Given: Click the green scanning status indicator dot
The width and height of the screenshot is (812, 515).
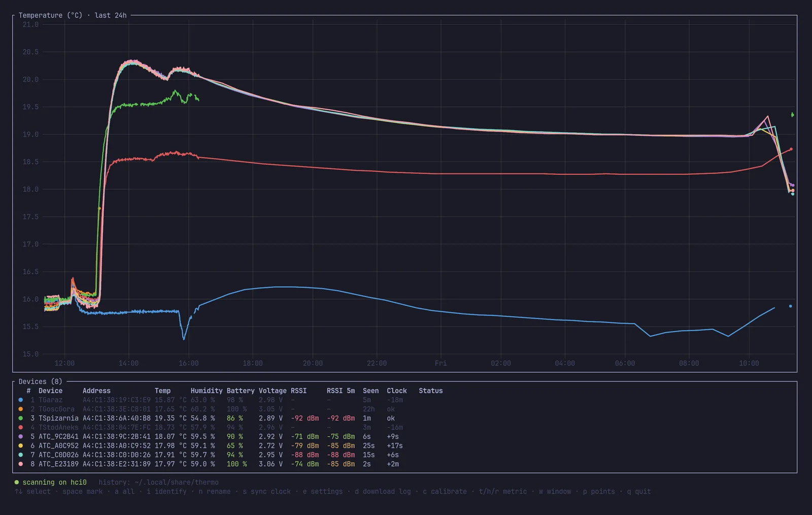Looking at the screenshot, I should 17,482.
